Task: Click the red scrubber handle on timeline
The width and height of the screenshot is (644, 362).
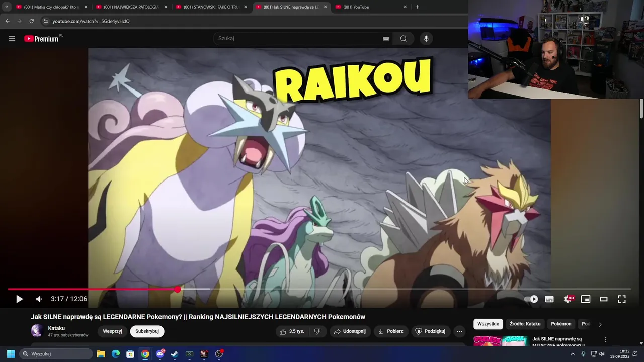Action: click(178, 289)
